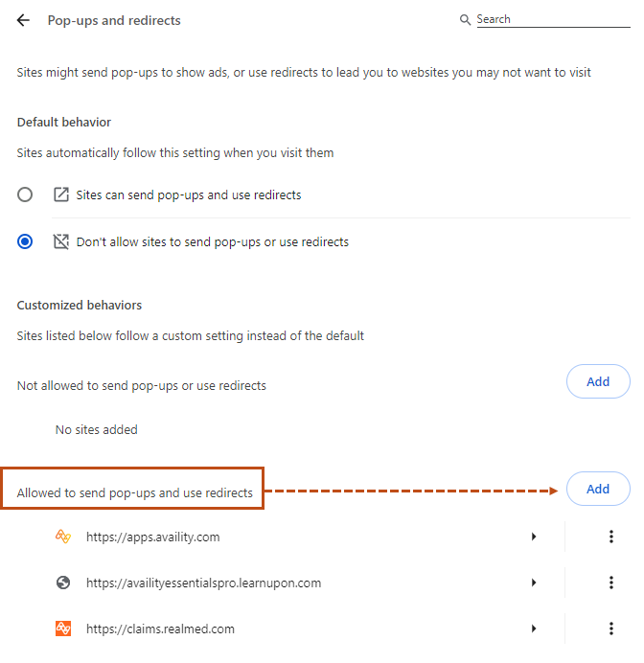The width and height of the screenshot is (644, 663).
Task: Click the pop-up blocked icon
Action: point(61,241)
